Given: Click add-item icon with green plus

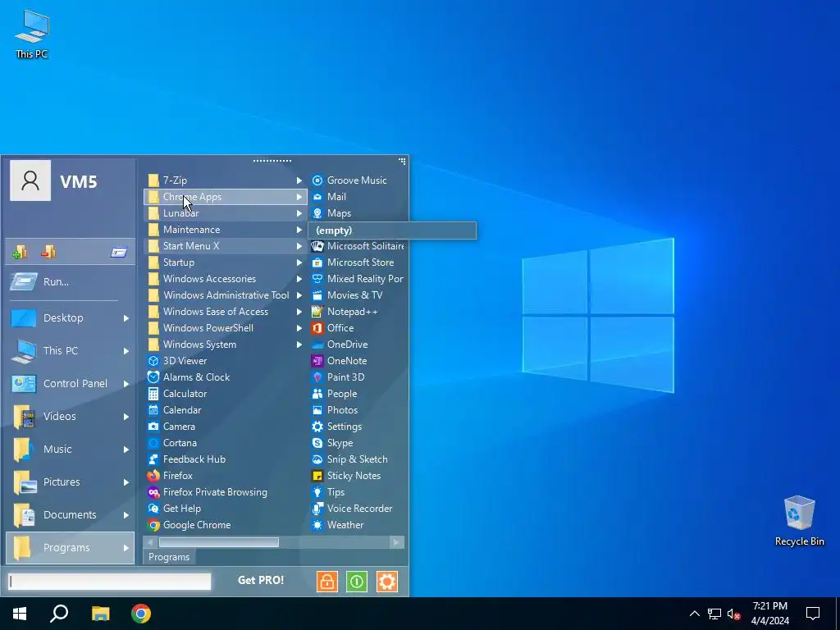Looking at the screenshot, I should (20, 252).
